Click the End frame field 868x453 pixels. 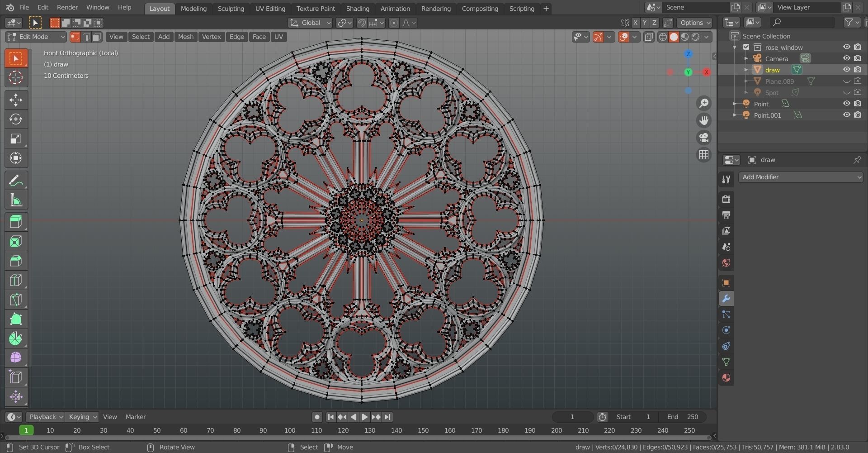(x=683, y=417)
